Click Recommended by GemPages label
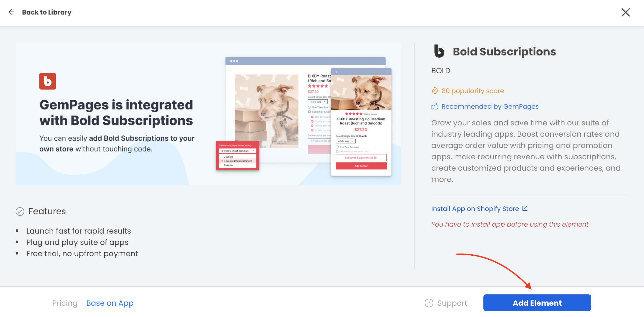The width and height of the screenshot is (644, 317). point(490,106)
